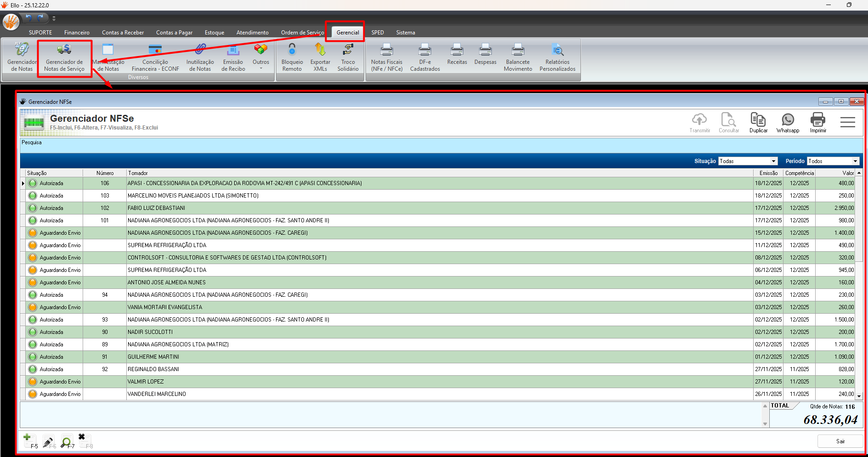
Task: Open the hamburger menu in Gerenciador NFSe
Action: (847, 122)
